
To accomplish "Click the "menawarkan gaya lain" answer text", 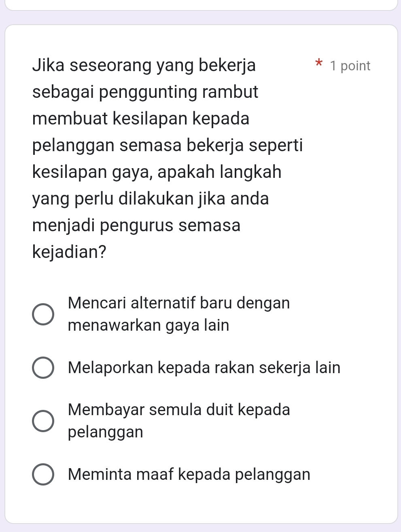I will click(x=149, y=325).
